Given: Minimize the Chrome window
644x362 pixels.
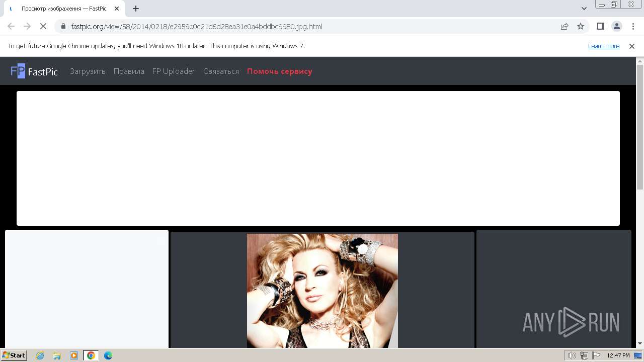Looking at the screenshot, I should [601, 4].
